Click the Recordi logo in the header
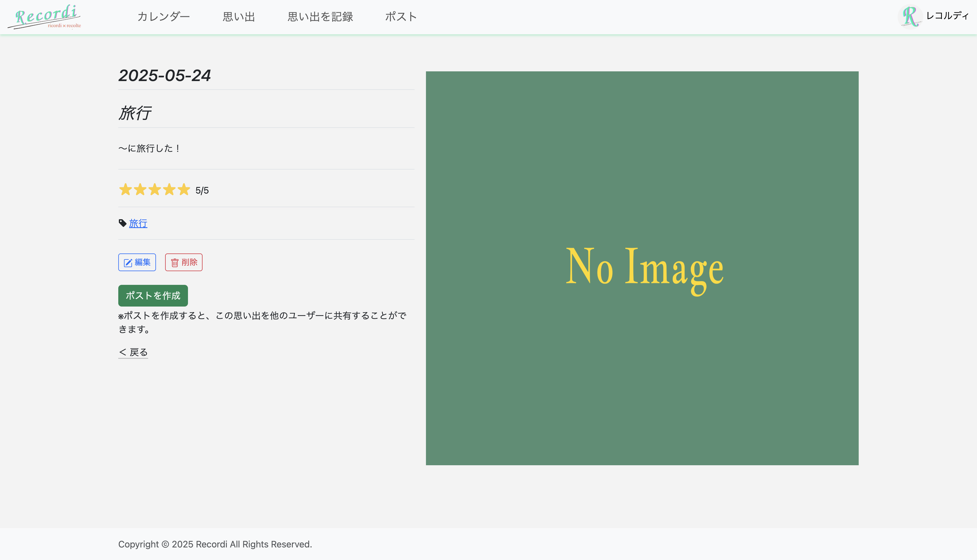This screenshot has width=977, height=560. pyautogui.click(x=45, y=17)
